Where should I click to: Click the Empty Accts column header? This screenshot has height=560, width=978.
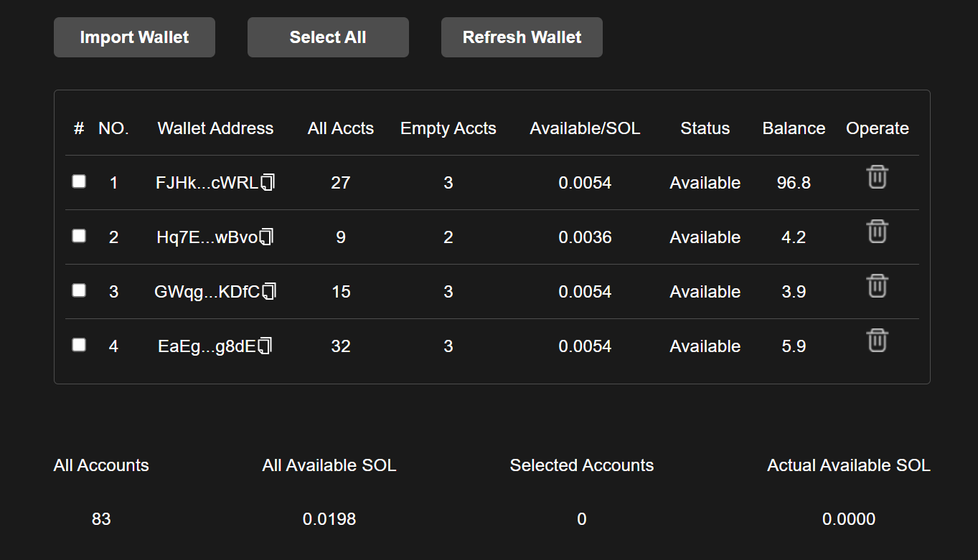(x=448, y=128)
